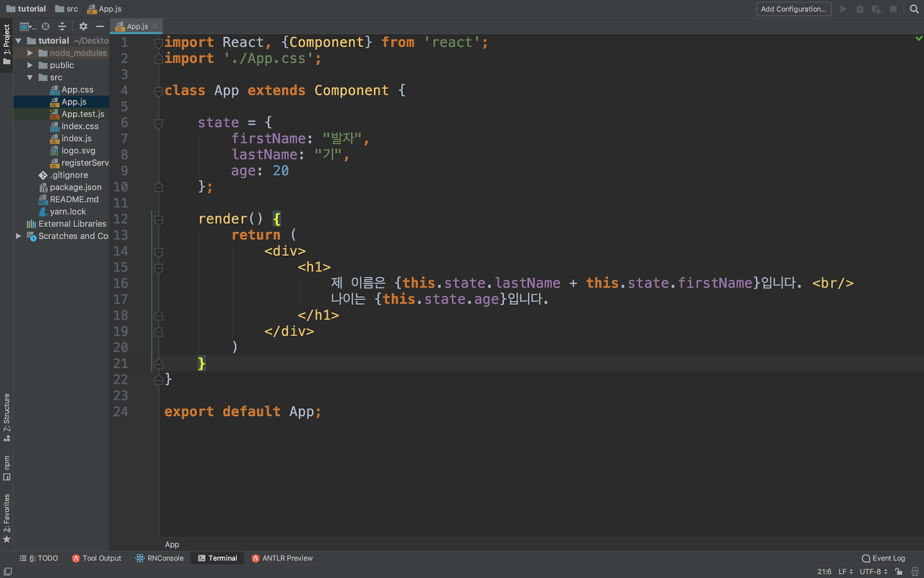
Task: Collapse the src folder
Action: click(x=30, y=77)
